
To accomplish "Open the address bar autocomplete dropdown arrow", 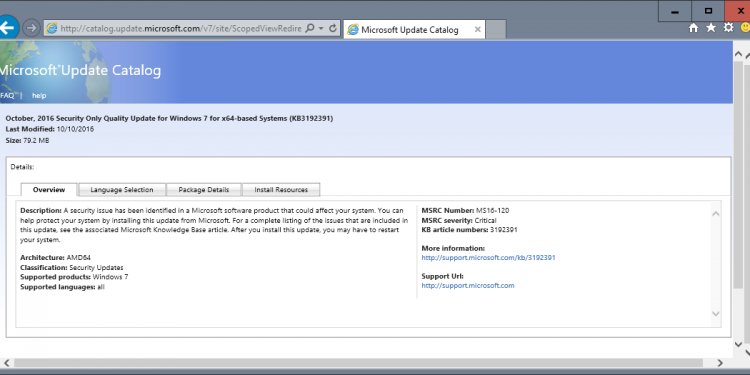I will 321,29.
